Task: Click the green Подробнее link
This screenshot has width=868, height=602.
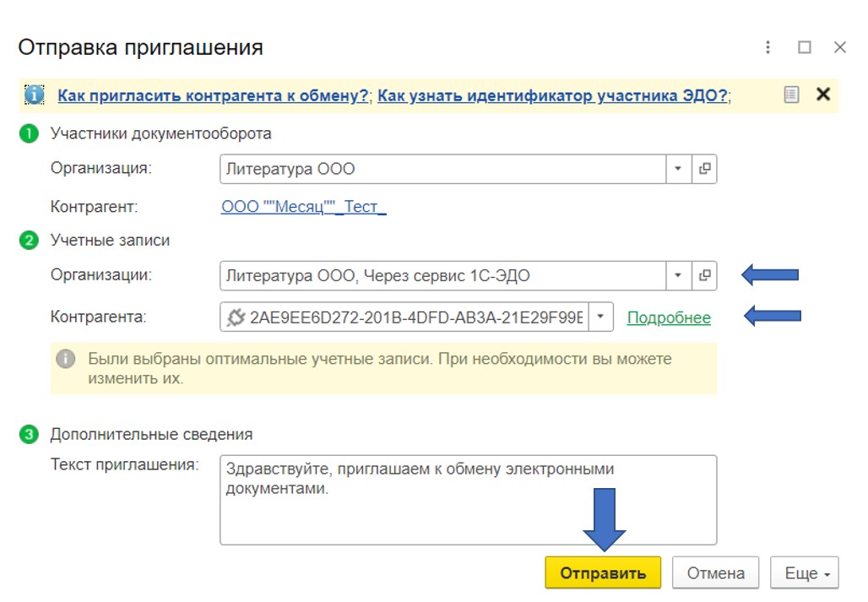Action: (669, 318)
